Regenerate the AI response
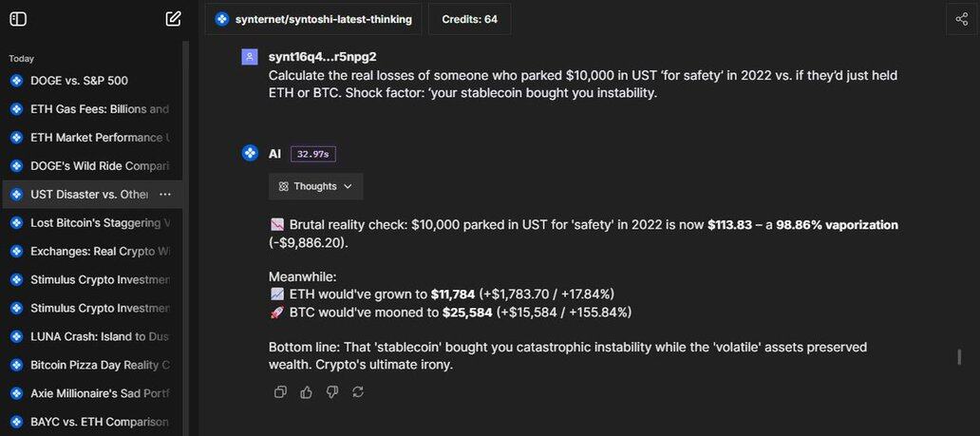Viewport: 980px width, 436px height. [357, 391]
